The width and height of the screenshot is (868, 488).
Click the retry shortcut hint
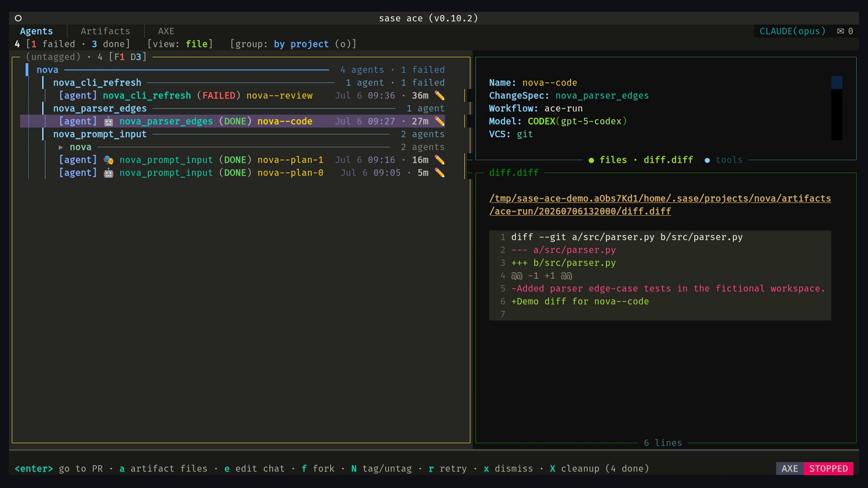[448, 469]
